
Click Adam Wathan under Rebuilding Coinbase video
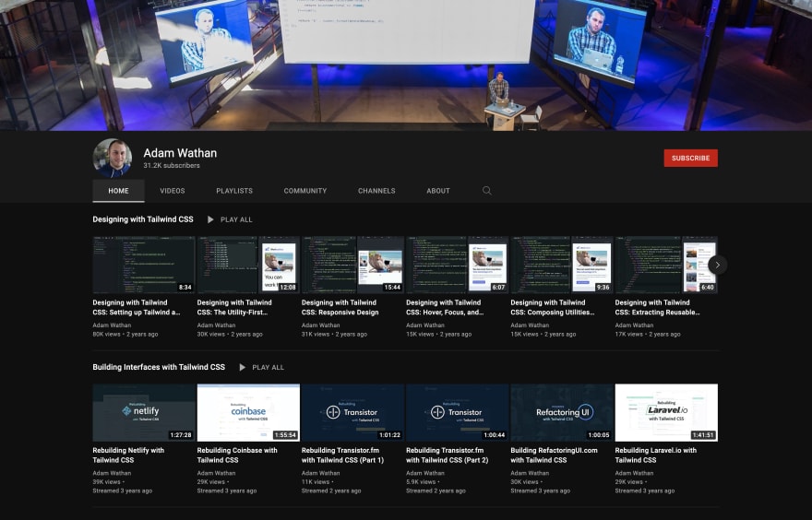217,473
